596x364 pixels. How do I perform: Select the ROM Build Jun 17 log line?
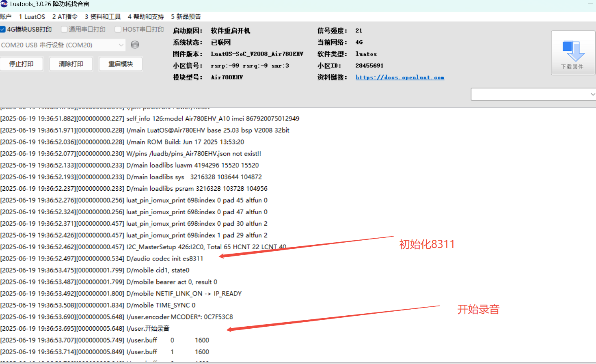tap(122, 142)
